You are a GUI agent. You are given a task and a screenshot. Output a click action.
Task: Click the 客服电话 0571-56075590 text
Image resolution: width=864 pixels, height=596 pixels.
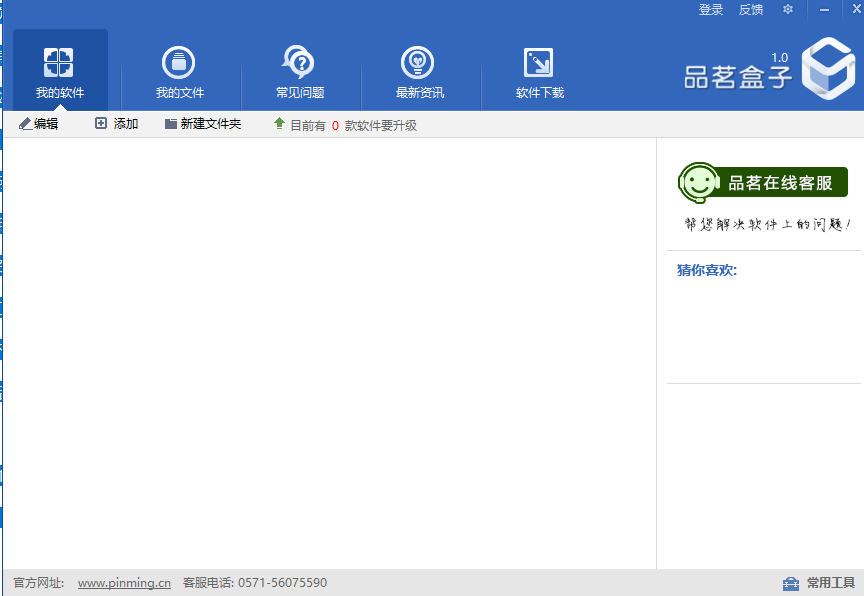coord(255,583)
